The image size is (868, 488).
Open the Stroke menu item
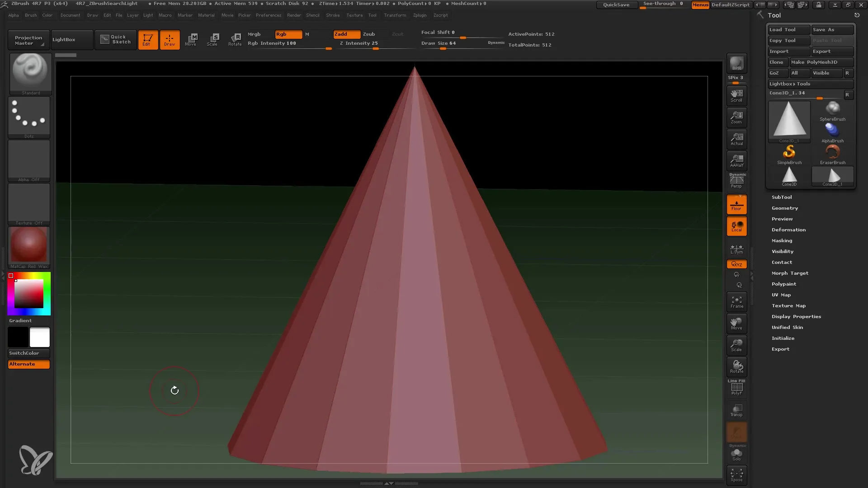pyautogui.click(x=333, y=15)
